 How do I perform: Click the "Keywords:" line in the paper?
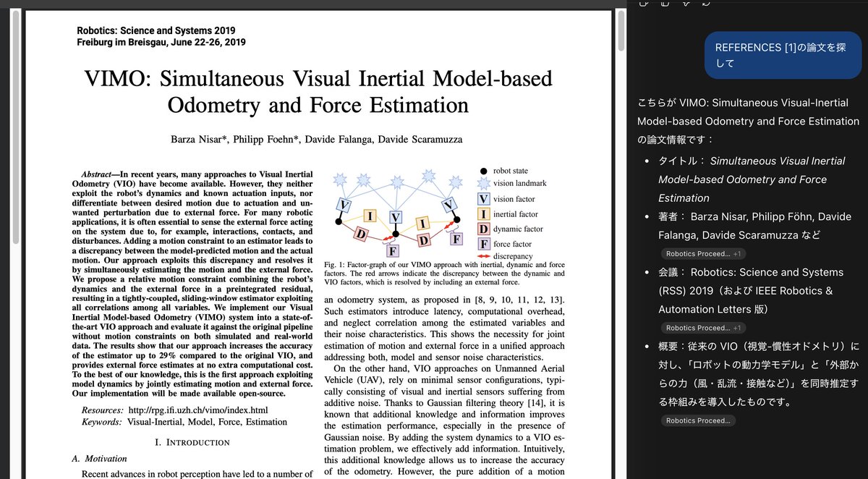pyautogui.click(x=184, y=421)
